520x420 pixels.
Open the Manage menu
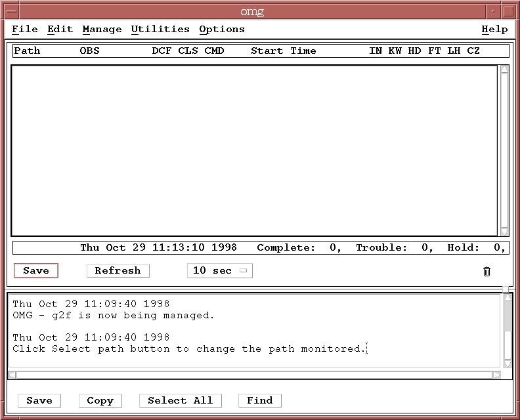click(x=102, y=29)
